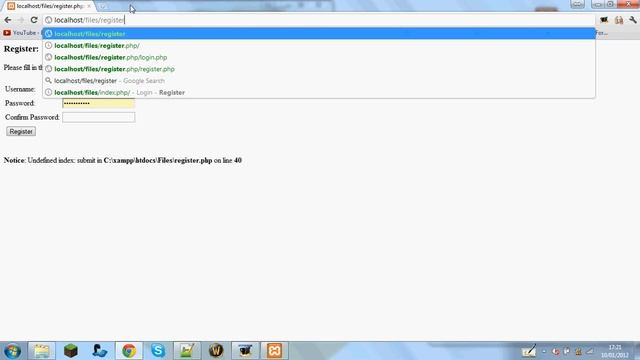Choose suggestion localhost/files/register.php/login.php
The height and width of the screenshot is (360, 640).
click(x=319, y=58)
